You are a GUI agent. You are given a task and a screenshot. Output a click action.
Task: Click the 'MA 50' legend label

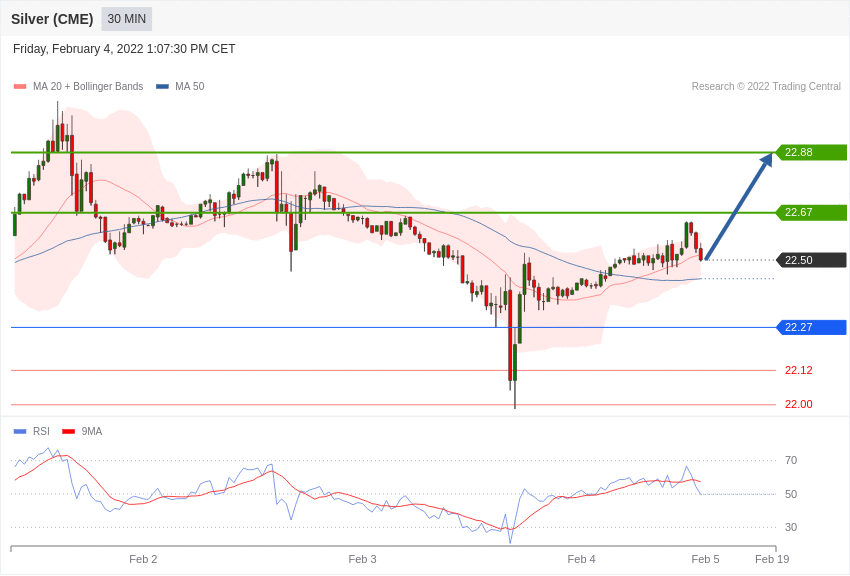pos(190,86)
